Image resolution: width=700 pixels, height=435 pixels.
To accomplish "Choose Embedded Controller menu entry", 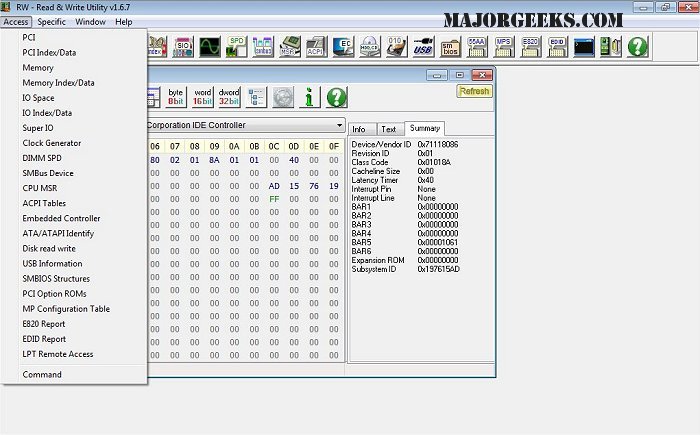I will 74,218.
